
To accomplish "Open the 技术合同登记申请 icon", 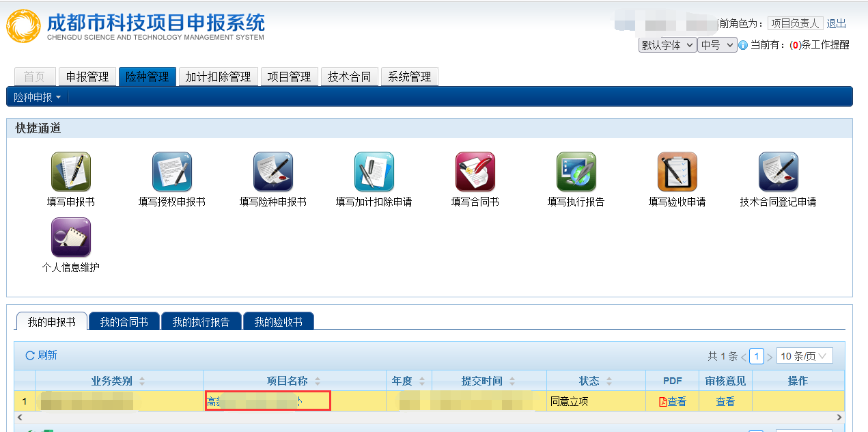I will (779, 172).
